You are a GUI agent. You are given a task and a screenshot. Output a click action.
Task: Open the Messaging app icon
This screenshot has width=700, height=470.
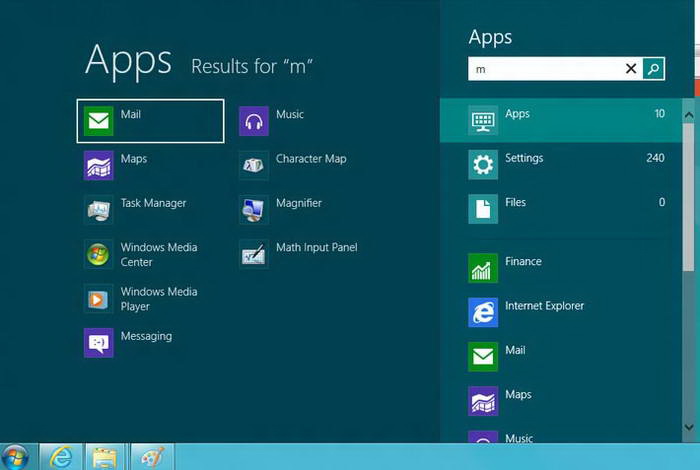[x=98, y=343]
